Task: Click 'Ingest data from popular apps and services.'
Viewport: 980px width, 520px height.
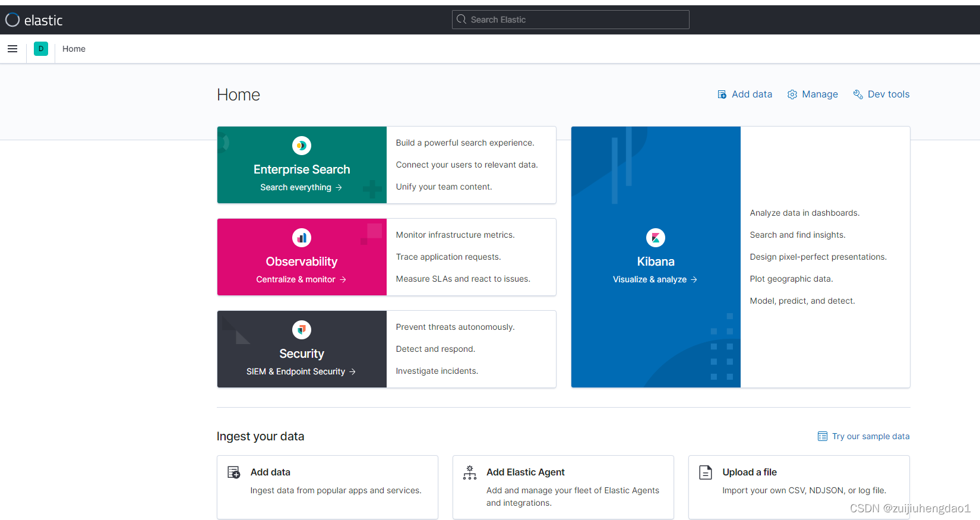Action: point(336,490)
